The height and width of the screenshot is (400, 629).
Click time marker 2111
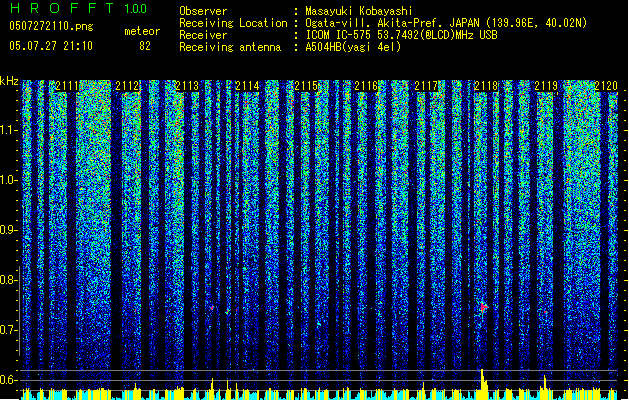tap(67, 86)
